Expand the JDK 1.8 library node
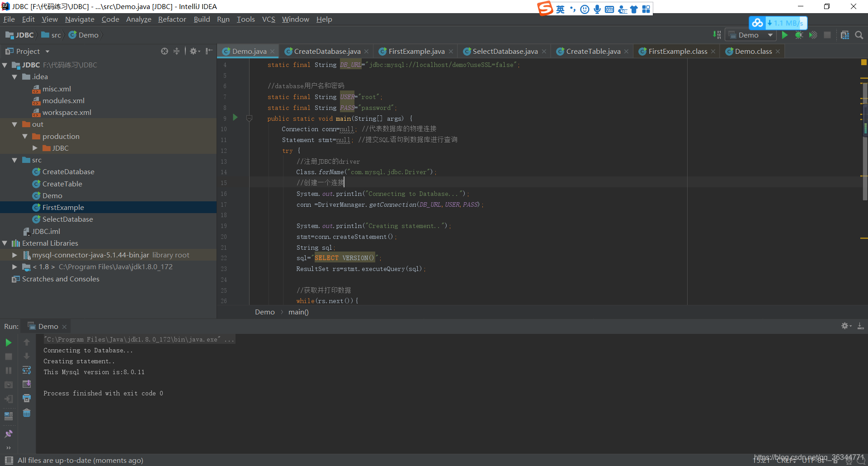 [15, 267]
